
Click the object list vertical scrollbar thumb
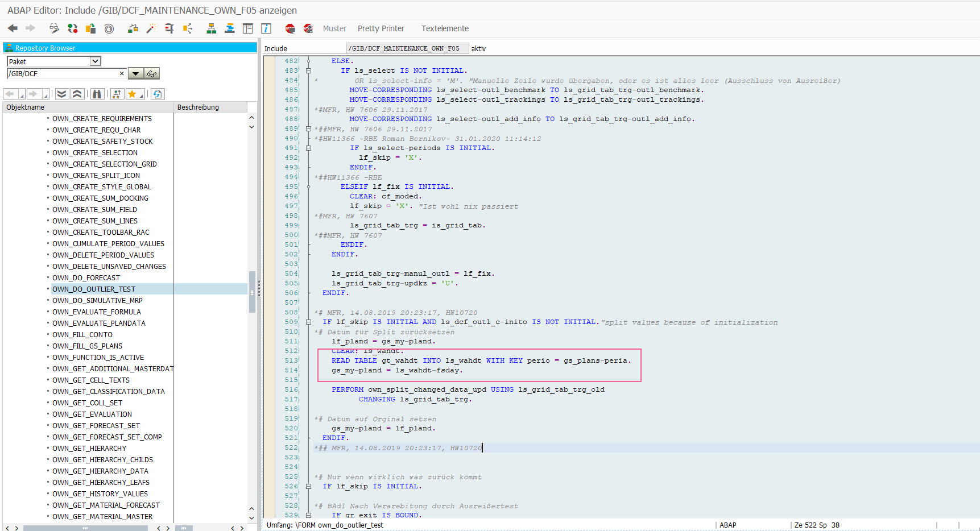[x=252, y=291]
